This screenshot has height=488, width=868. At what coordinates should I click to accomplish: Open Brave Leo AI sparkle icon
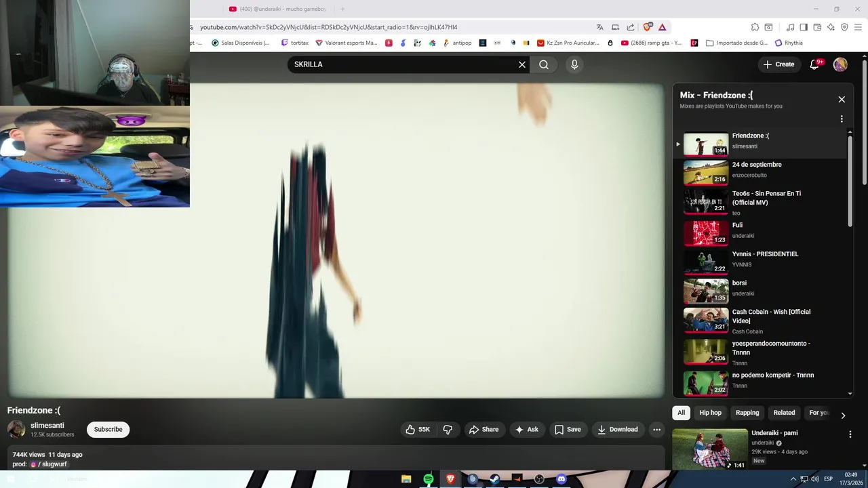coord(831,27)
